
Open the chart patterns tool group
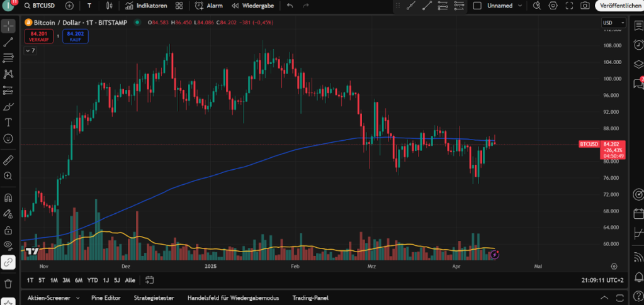tap(8, 74)
